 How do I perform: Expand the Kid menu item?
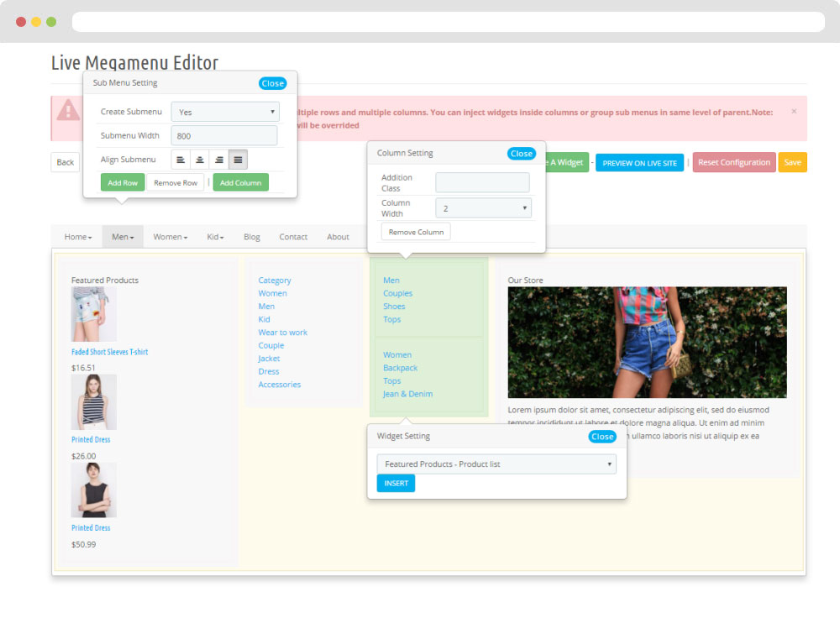[215, 237]
